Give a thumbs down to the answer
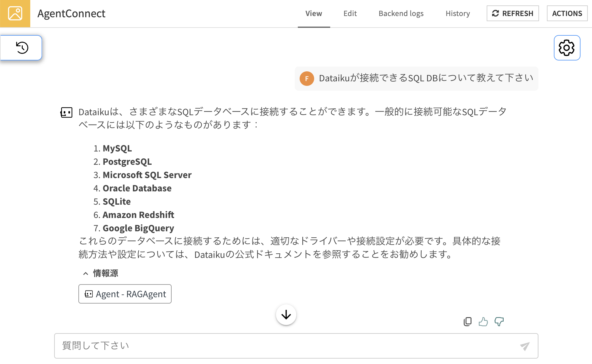 (x=499, y=321)
